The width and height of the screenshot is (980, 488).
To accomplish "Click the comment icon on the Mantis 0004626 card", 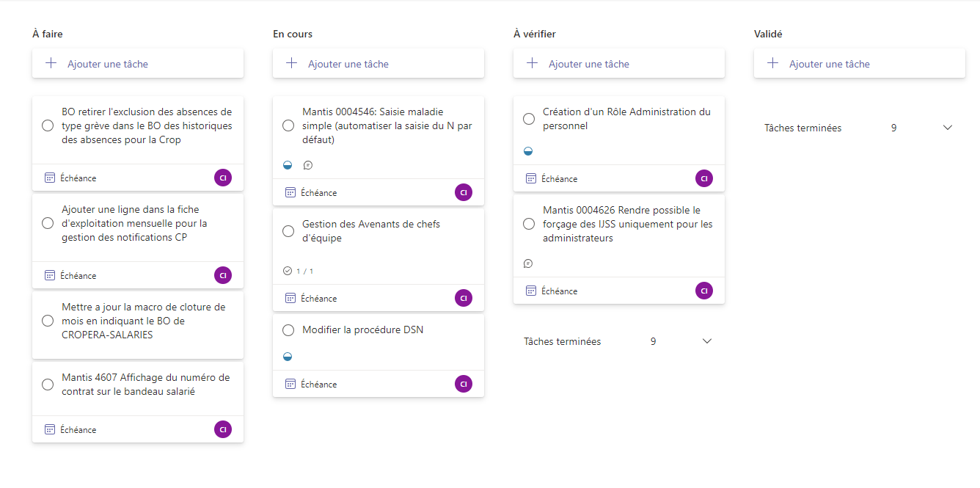I will pos(528,263).
